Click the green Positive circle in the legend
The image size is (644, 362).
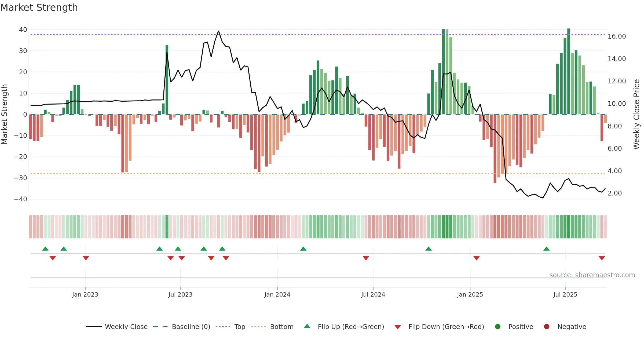pos(498,327)
